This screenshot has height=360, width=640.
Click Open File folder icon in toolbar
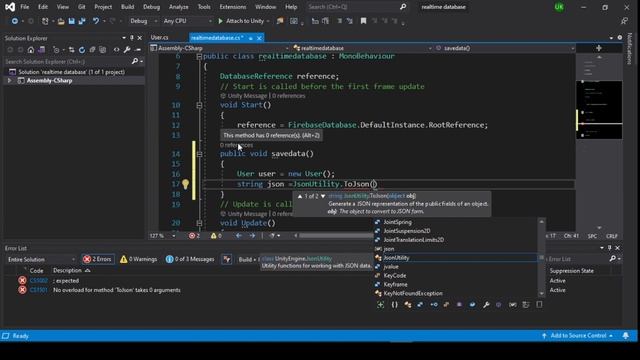pos(60,21)
